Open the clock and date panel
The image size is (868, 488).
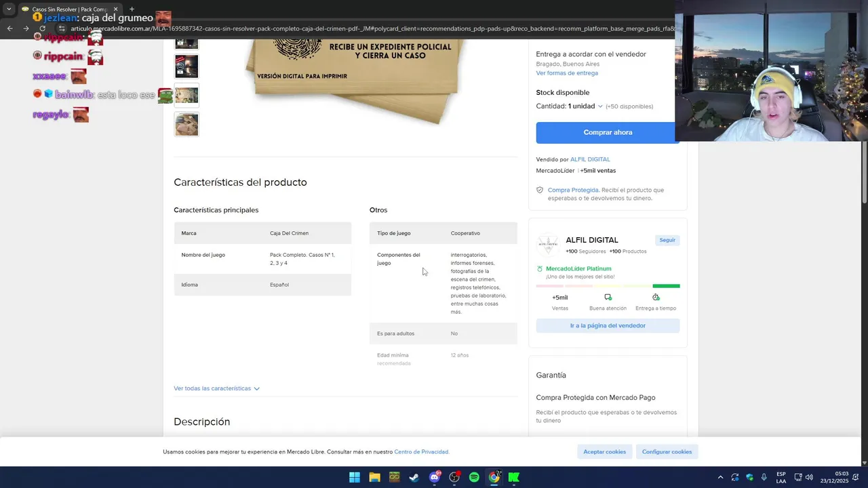coord(834,477)
